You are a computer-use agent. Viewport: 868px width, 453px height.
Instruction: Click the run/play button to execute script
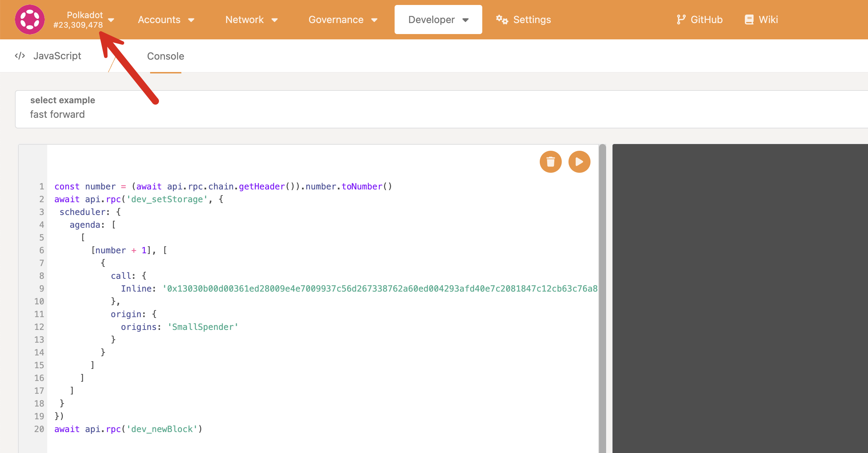point(579,162)
